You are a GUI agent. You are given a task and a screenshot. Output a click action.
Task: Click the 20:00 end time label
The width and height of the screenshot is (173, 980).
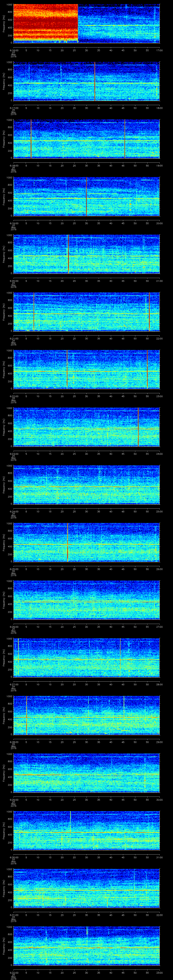(x=159, y=223)
